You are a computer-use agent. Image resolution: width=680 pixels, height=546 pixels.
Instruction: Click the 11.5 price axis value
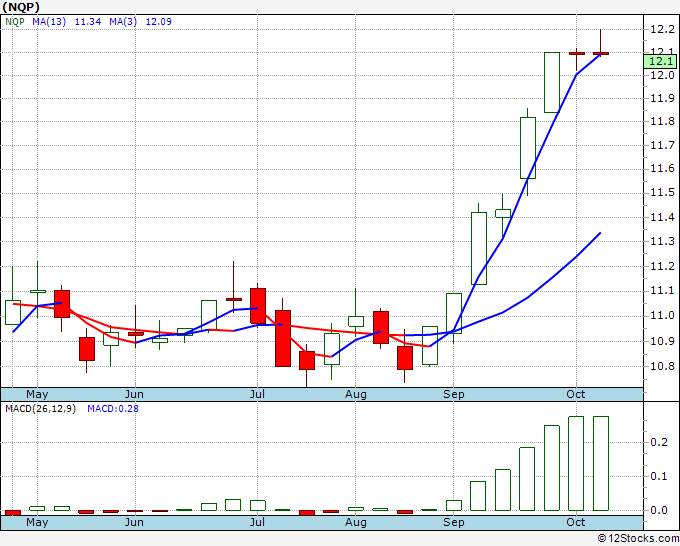click(660, 194)
